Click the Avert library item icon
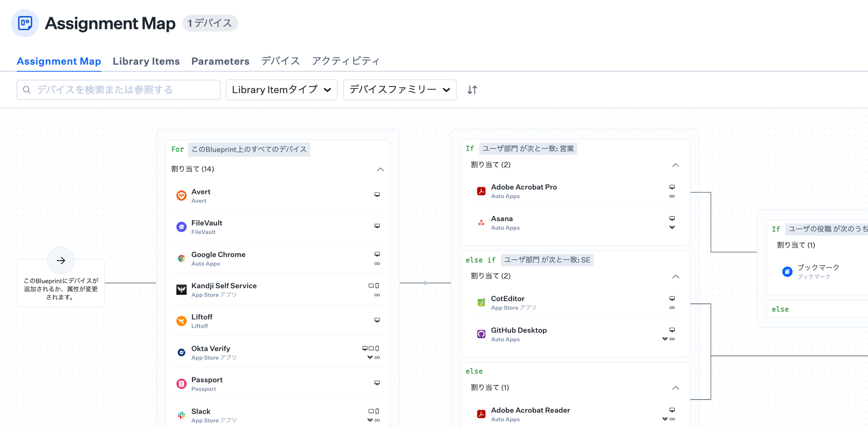The width and height of the screenshot is (868, 428). 181,195
